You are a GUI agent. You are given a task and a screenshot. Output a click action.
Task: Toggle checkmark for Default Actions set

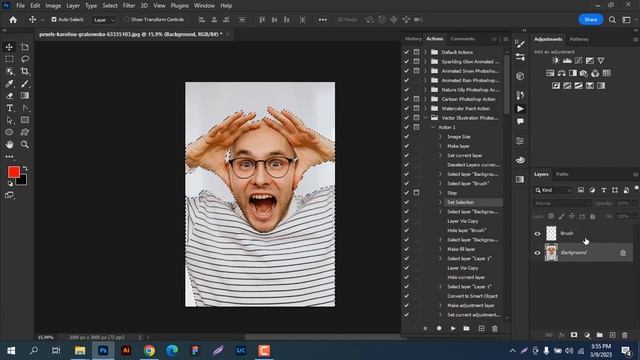[407, 52]
